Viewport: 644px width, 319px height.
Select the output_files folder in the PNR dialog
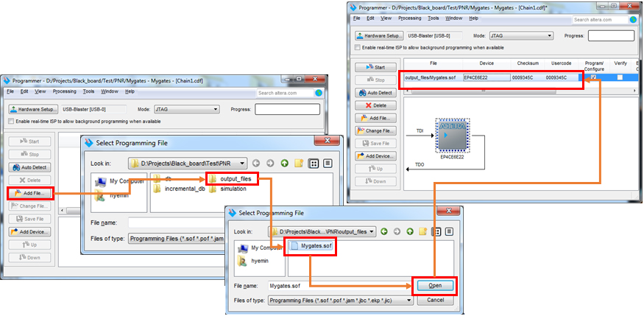(x=230, y=179)
